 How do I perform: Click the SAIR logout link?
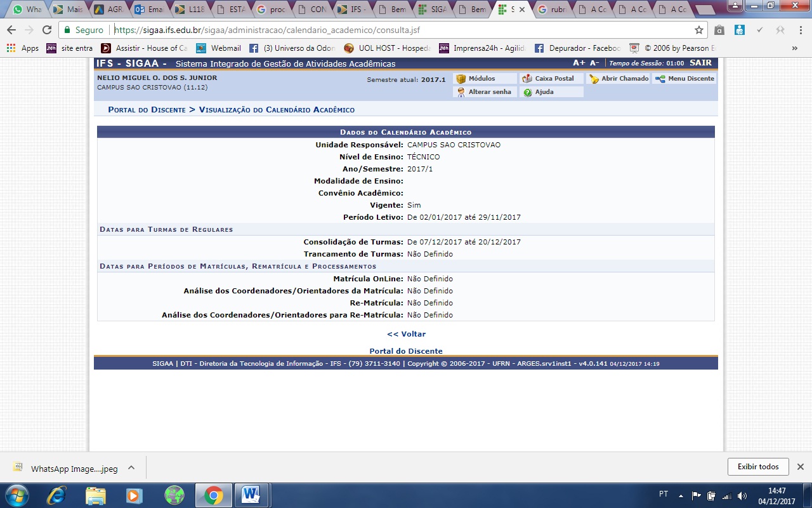click(700, 63)
